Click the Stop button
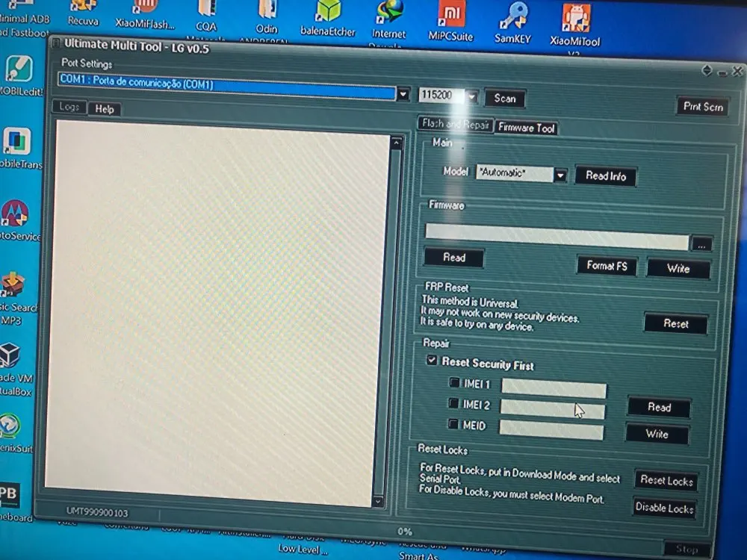 pos(686,549)
